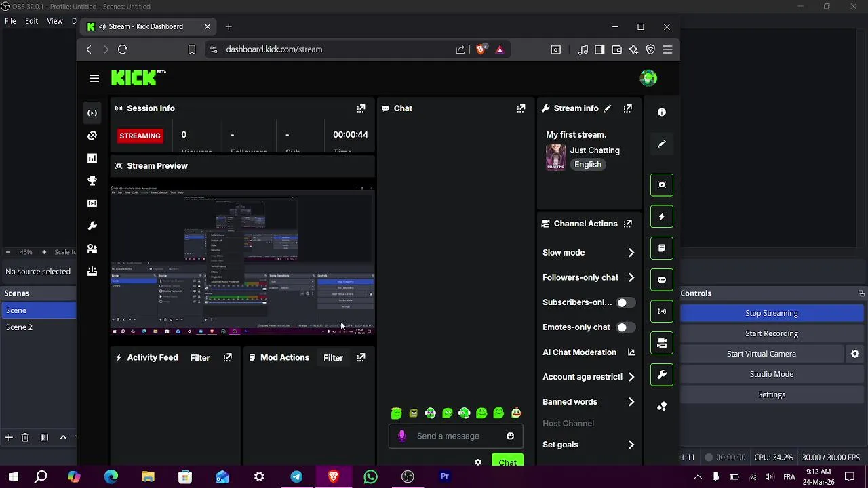The height and width of the screenshot is (488, 868).
Task: Open Telegram from the taskbar
Action: (296, 476)
